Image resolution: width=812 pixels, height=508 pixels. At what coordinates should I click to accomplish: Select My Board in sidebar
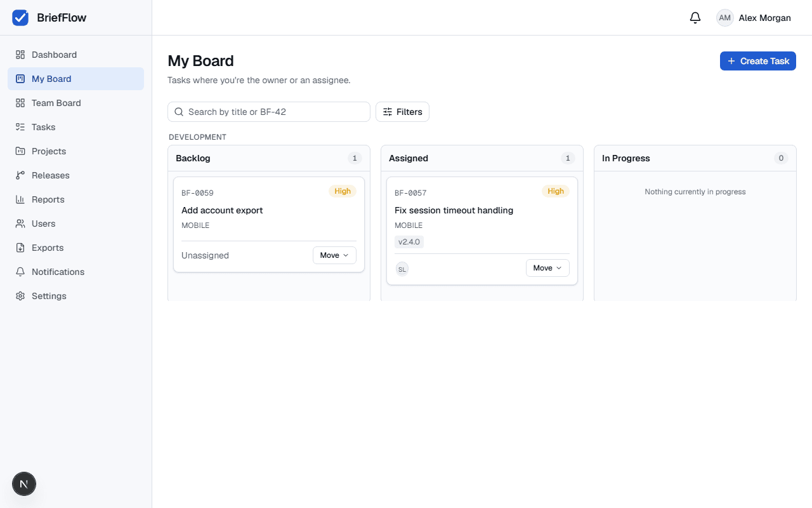coord(75,79)
